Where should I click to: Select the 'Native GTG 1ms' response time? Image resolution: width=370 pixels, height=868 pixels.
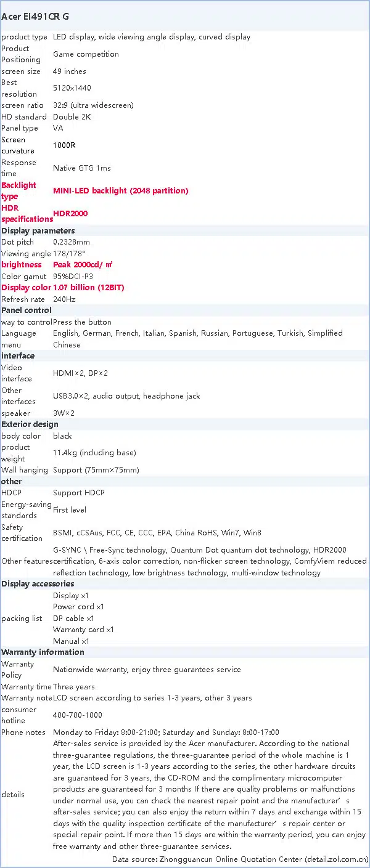click(x=82, y=168)
